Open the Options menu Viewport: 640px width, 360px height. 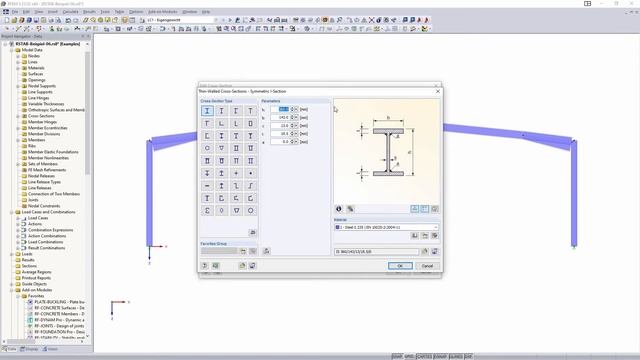[136, 12]
